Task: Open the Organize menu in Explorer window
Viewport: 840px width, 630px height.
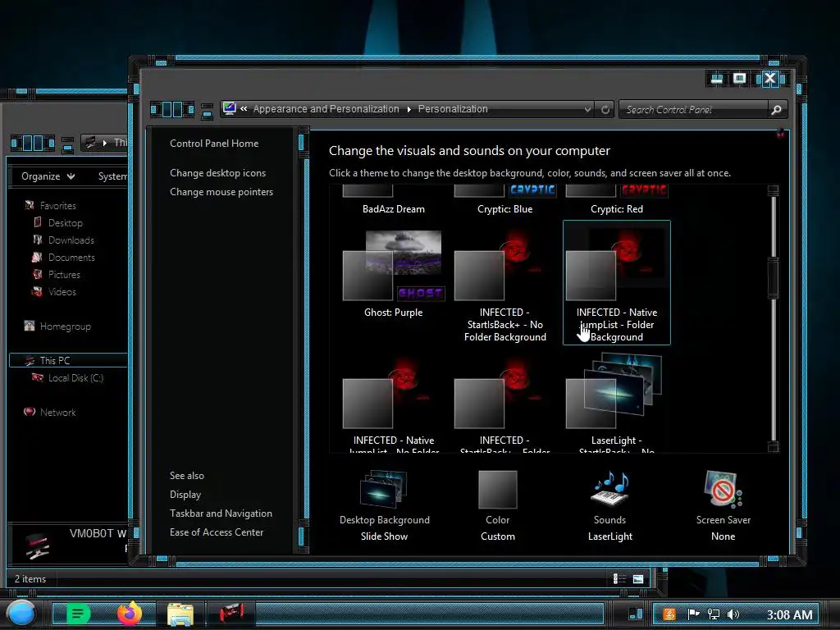Action: point(48,176)
